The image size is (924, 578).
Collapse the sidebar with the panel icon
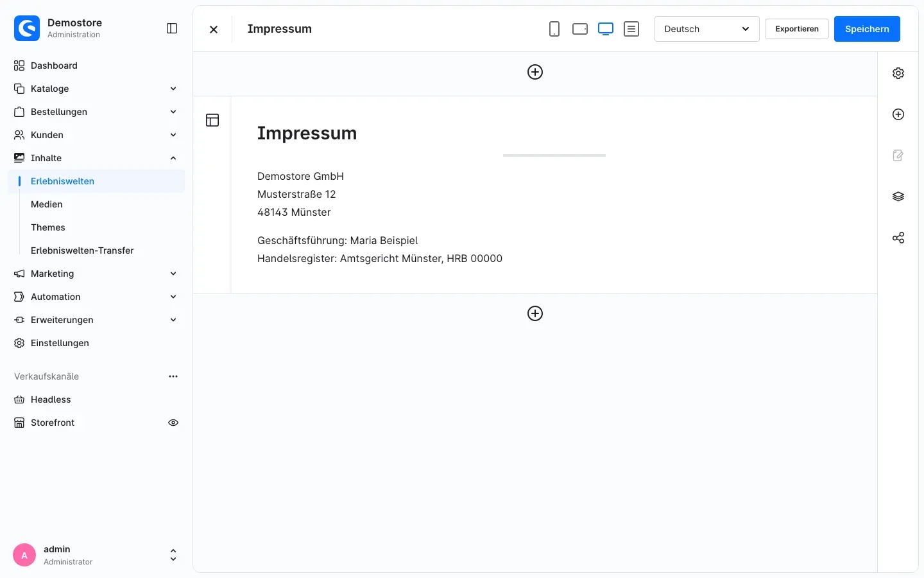[172, 28]
